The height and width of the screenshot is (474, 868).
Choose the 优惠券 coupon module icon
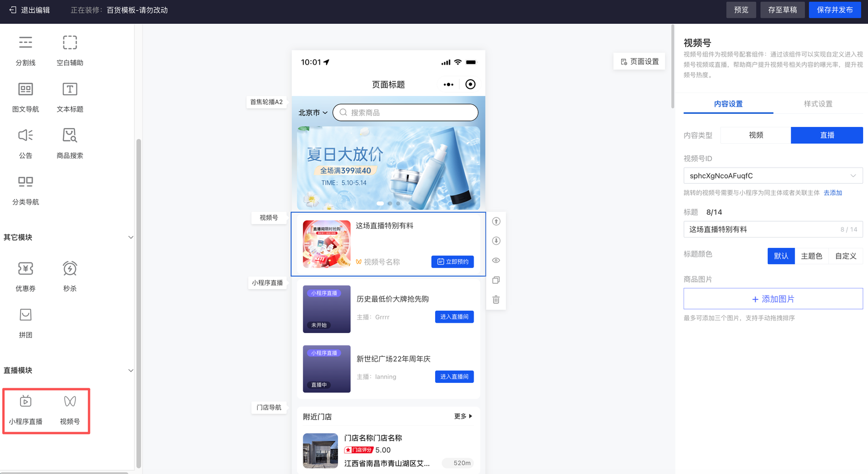point(25,269)
